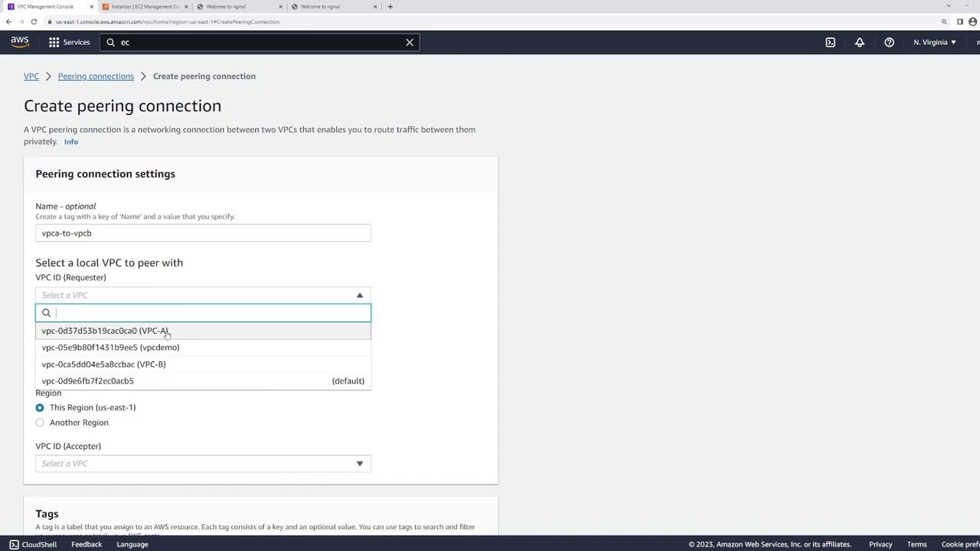Viewport: 980px width, 551px height.
Task: Select the vpcdemo VPC entry
Action: pos(203,347)
